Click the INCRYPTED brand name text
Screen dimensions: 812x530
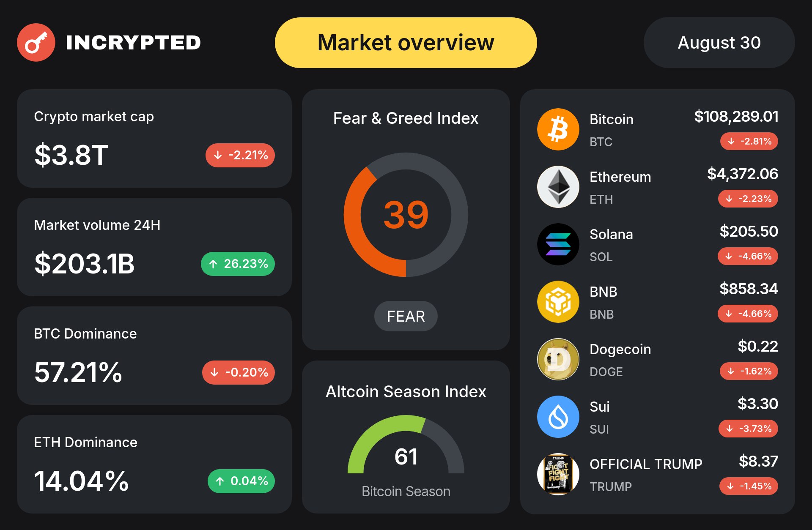coord(133,43)
